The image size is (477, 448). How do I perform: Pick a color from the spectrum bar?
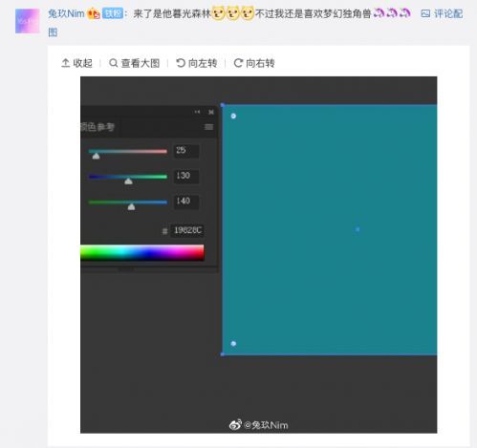142,252
